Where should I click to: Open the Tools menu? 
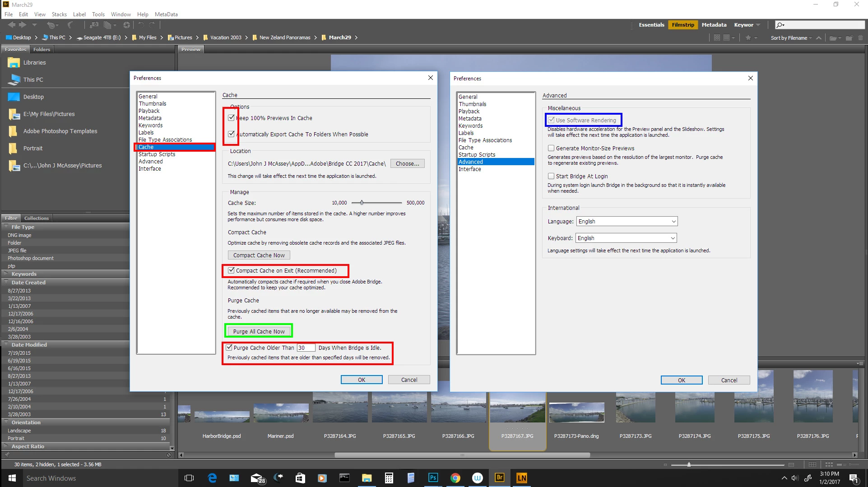[98, 14]
